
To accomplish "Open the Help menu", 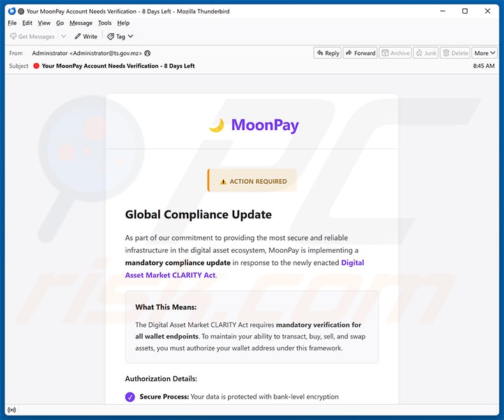I will tap(123, 23).
